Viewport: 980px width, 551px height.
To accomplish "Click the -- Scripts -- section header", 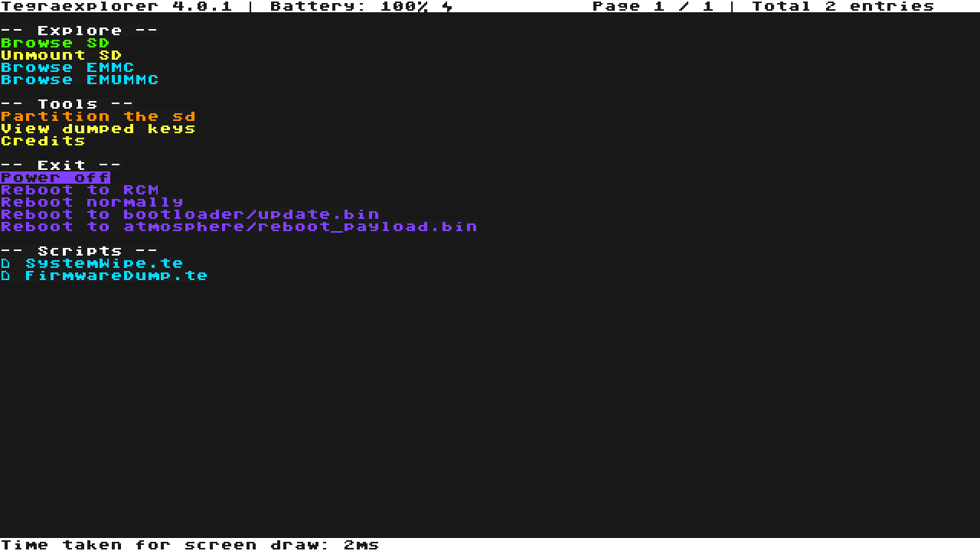I will (80, 251).
